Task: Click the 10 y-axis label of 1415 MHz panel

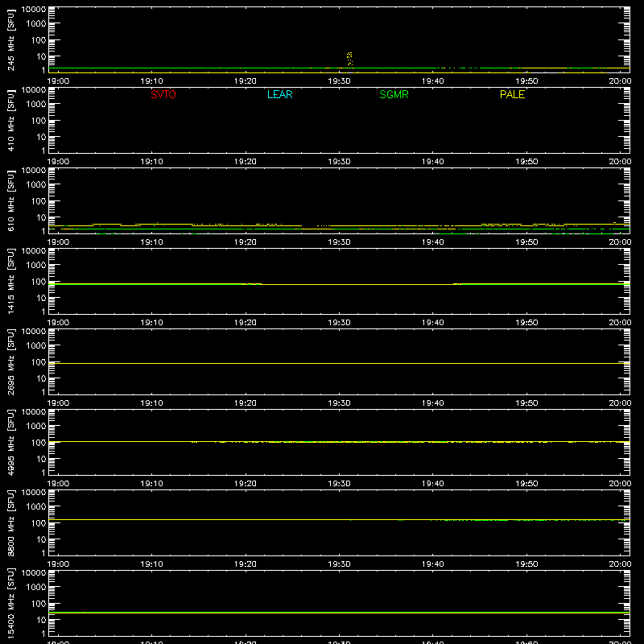Action: [42, 298]
